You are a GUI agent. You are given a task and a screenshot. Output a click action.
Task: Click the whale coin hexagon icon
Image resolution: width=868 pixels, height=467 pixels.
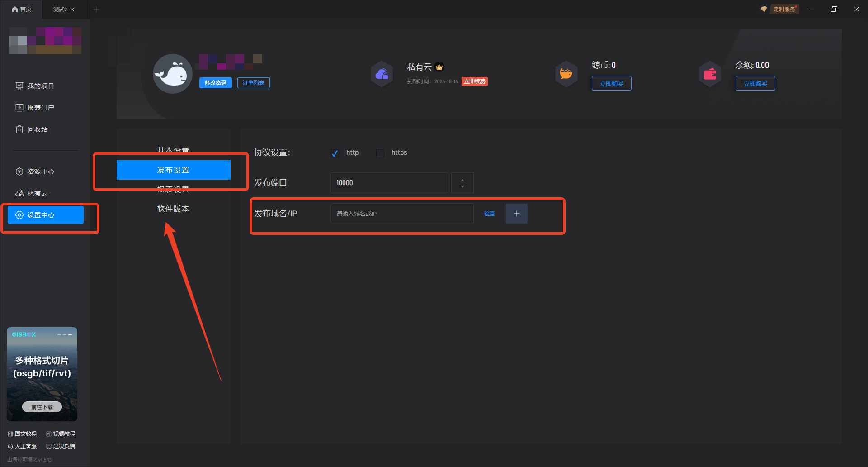tap(566, 74)
